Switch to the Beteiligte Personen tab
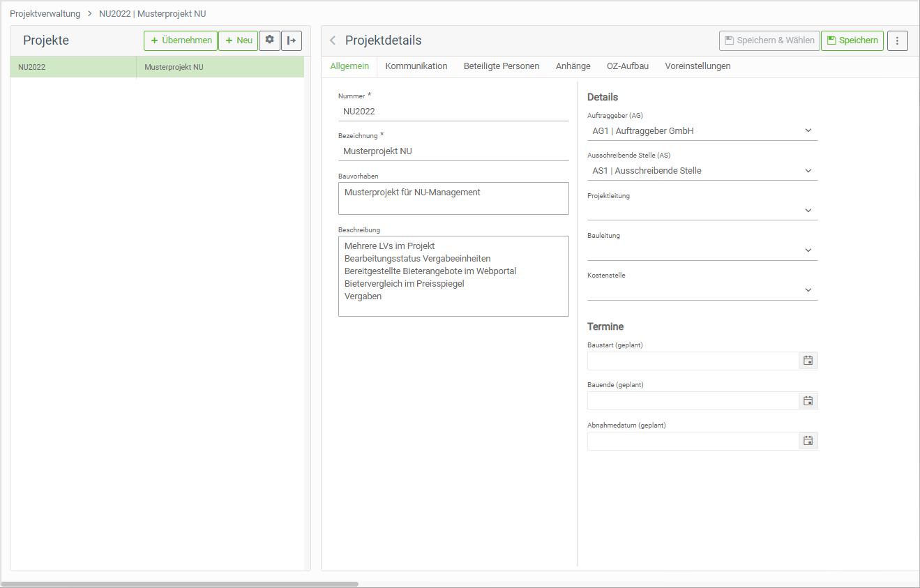 pos(502,66)
